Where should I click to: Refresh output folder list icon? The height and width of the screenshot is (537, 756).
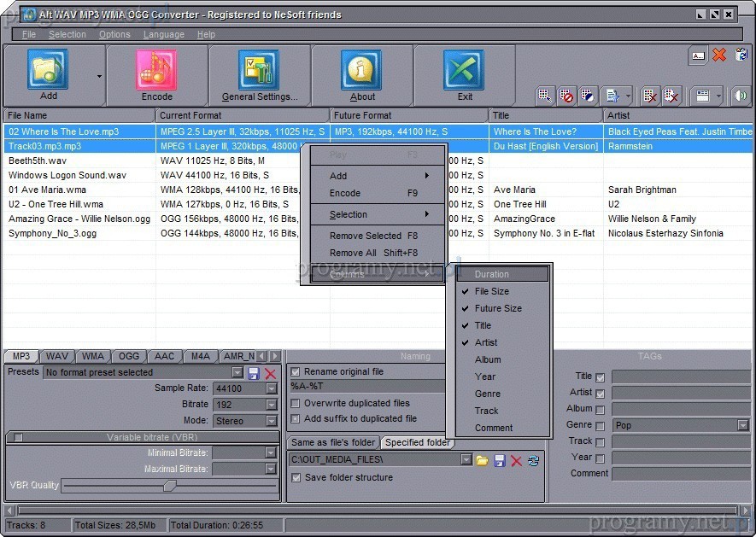[534, 460]
